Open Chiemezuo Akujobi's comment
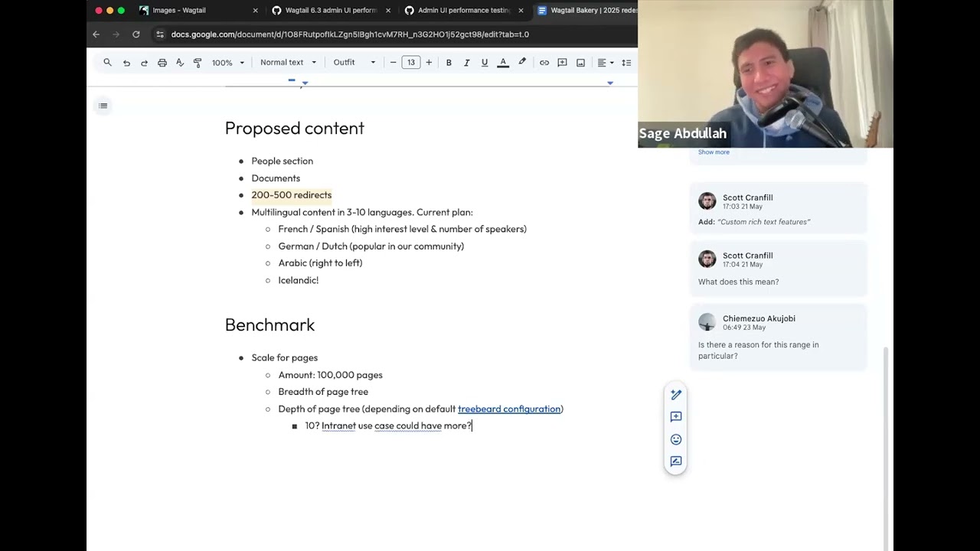The height and width of the screenshot is (551, 980). (x=779, y=337)
